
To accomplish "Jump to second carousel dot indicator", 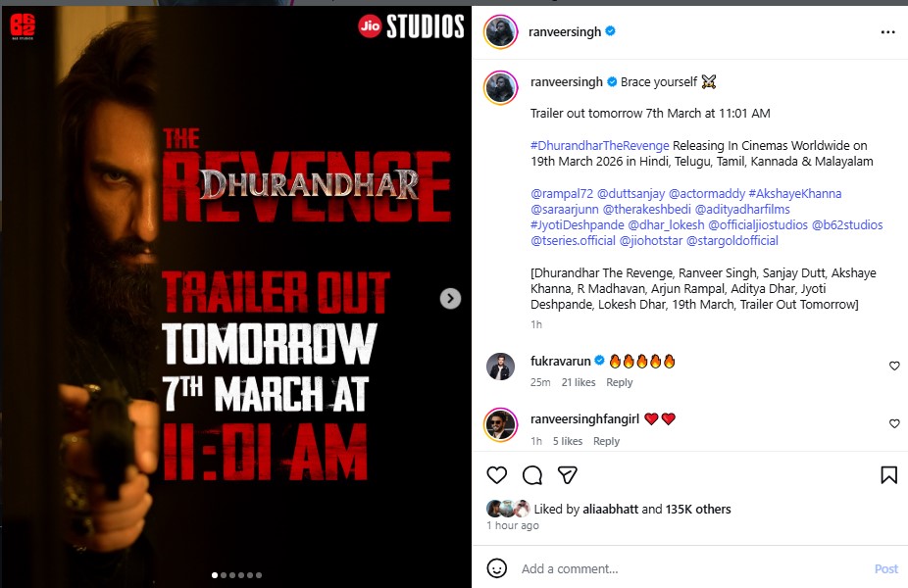I will click(x=224, y=575).
